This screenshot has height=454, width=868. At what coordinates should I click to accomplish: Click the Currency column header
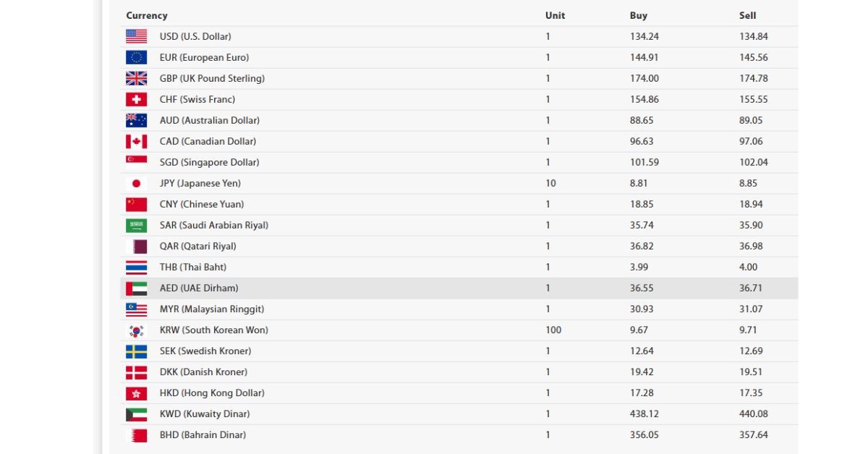click(x=147, y=15)
